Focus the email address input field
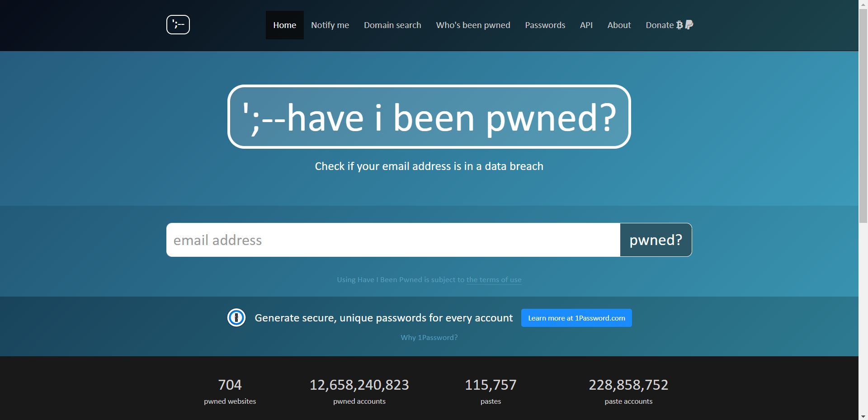868x420 pixels. pyautogui.click(x=393, y=240)
